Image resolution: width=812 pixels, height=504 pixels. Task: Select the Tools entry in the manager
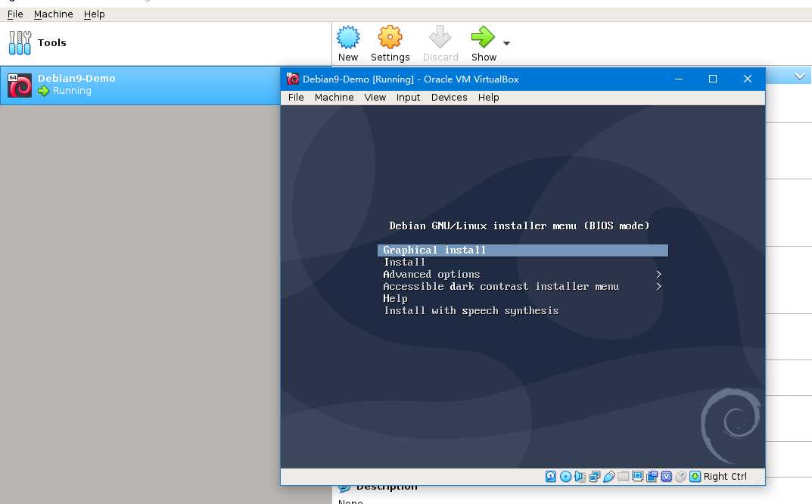tap(166, 43)
